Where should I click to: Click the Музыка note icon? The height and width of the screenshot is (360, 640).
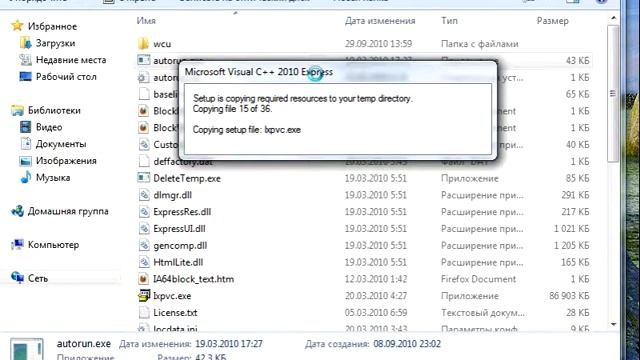[x=25, y=177]
